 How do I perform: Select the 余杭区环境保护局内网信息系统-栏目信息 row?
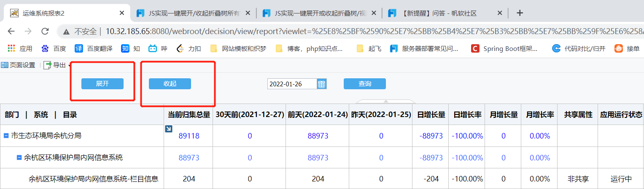coord(322,179)
